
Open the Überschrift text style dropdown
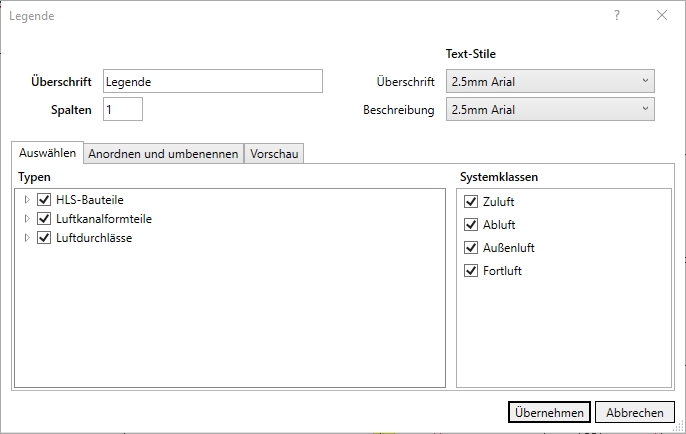click(550, 81)
